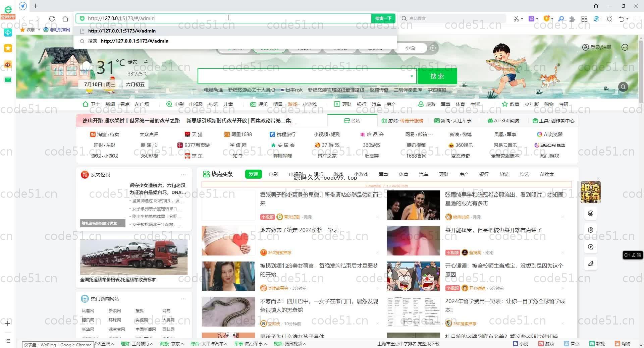
Task: Expand the screenshot scissors dropdown arrow
Action: pyautogui.click(x=522, y=19)
